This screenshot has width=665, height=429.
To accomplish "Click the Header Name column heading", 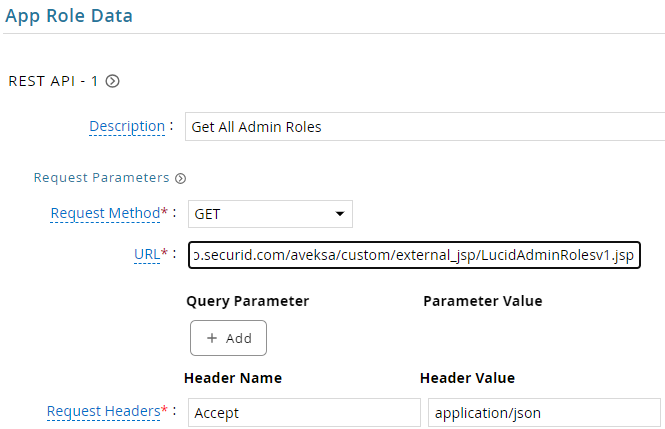I will coord(233,378).
